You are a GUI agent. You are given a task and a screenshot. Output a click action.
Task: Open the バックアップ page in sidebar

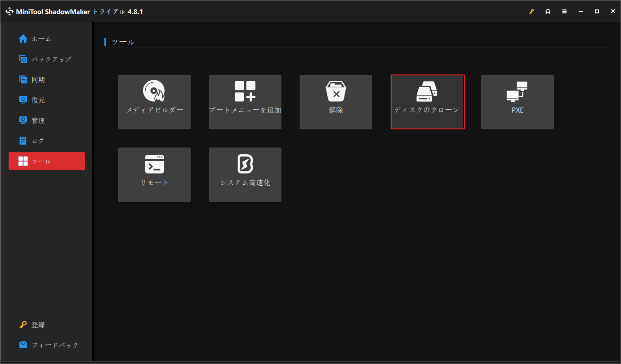(x=47, y=59)
